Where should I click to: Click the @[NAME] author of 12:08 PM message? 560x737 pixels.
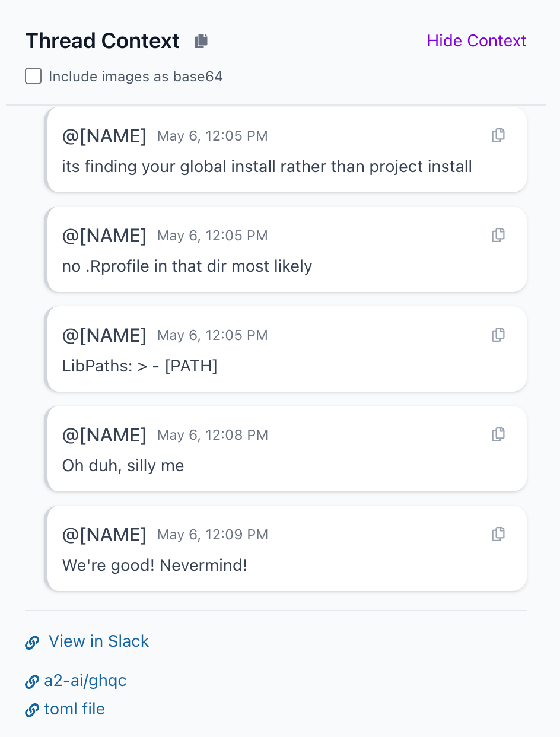[x=104, y=435]
